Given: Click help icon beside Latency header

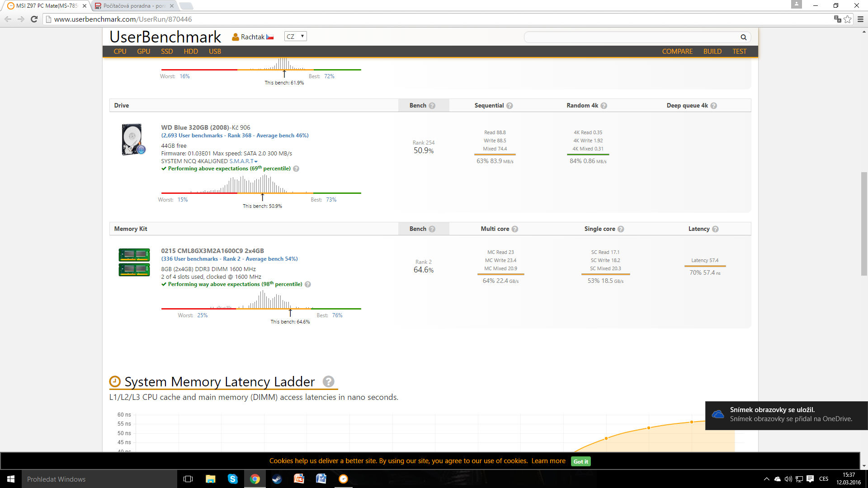Looking at the screenshot, I should tap(715, 229).
